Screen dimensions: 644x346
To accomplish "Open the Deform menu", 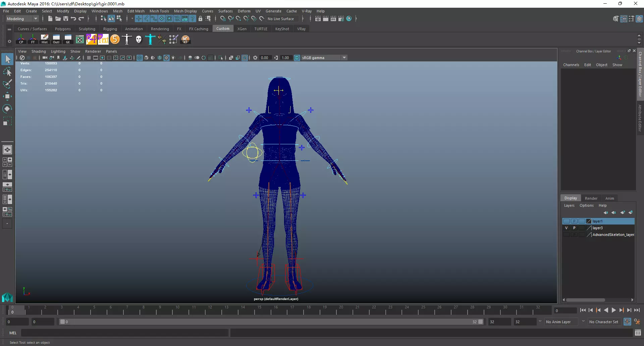I will point(244,11).
